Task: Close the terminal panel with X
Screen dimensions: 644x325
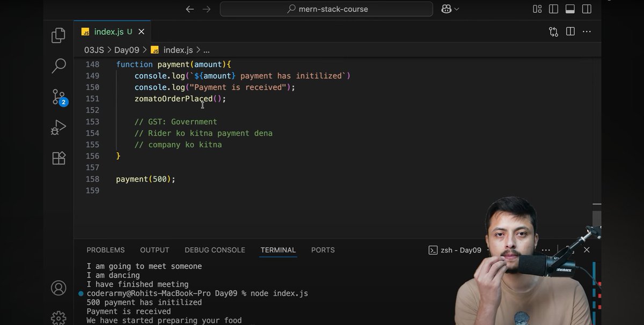Action: point(587,250)
